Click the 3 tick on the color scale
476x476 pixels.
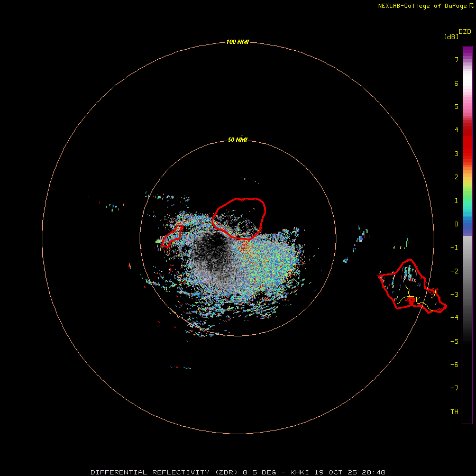[x=456, y=153]
